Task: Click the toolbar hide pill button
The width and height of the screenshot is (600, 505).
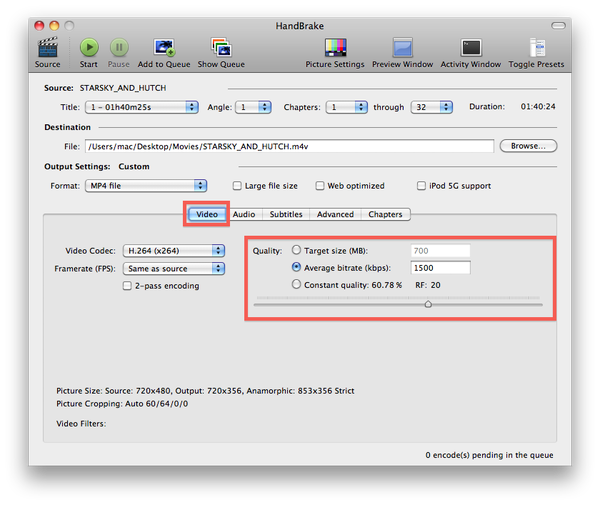Action: click(558, 26)
